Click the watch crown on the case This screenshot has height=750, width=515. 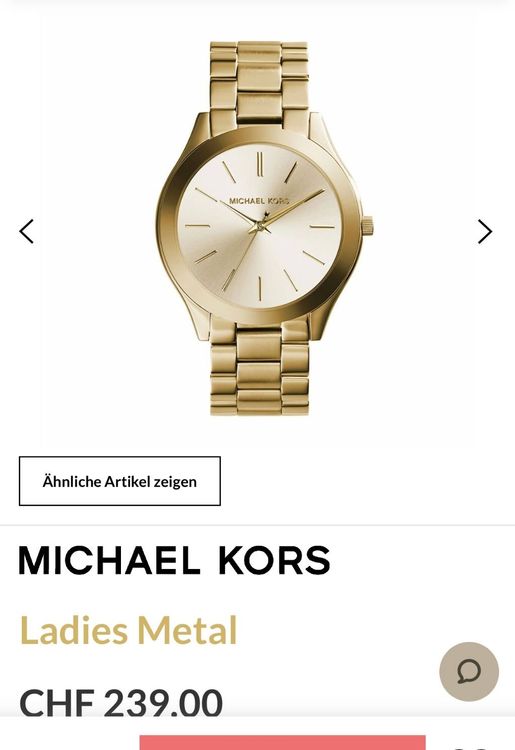click(x=367, y=225)
